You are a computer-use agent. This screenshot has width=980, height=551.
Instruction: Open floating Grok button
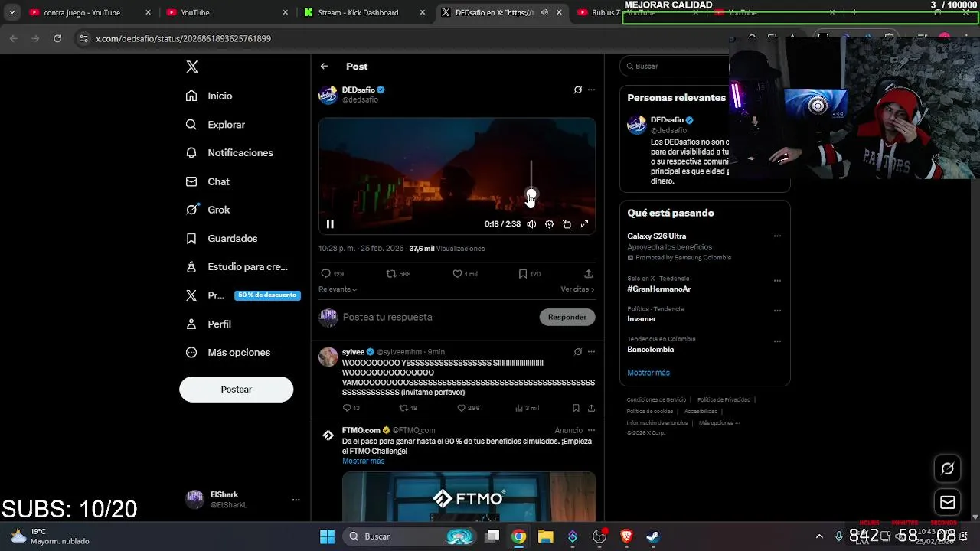(948, 468)
